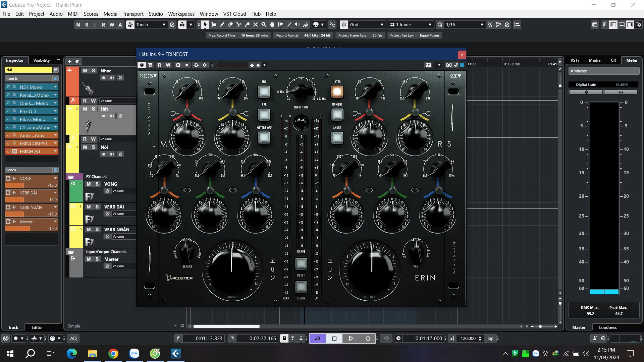Image resolution: width=644 pixels, height=362 pixels.
Task: Click the METERS OFF button in EQ
Action: pyautogui.click(x=264, y=137)
